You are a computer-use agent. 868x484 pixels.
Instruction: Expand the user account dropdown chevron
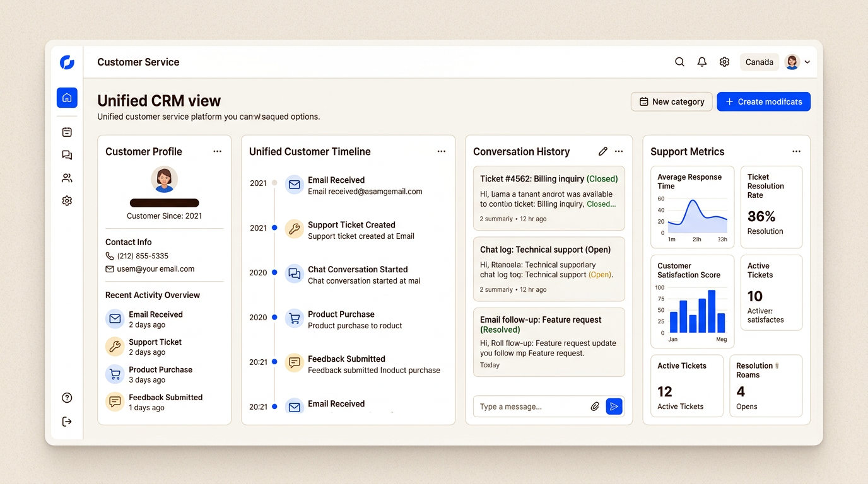pos(807,62)
